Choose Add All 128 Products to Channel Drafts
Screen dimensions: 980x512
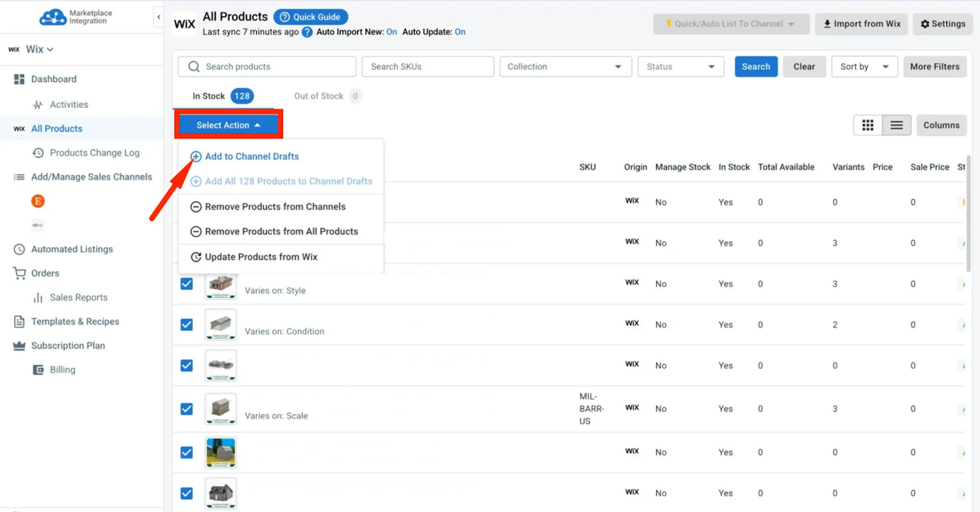coord(281,181)
